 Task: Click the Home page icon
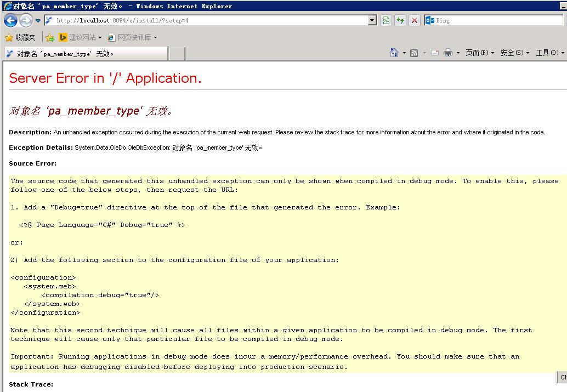394,53
